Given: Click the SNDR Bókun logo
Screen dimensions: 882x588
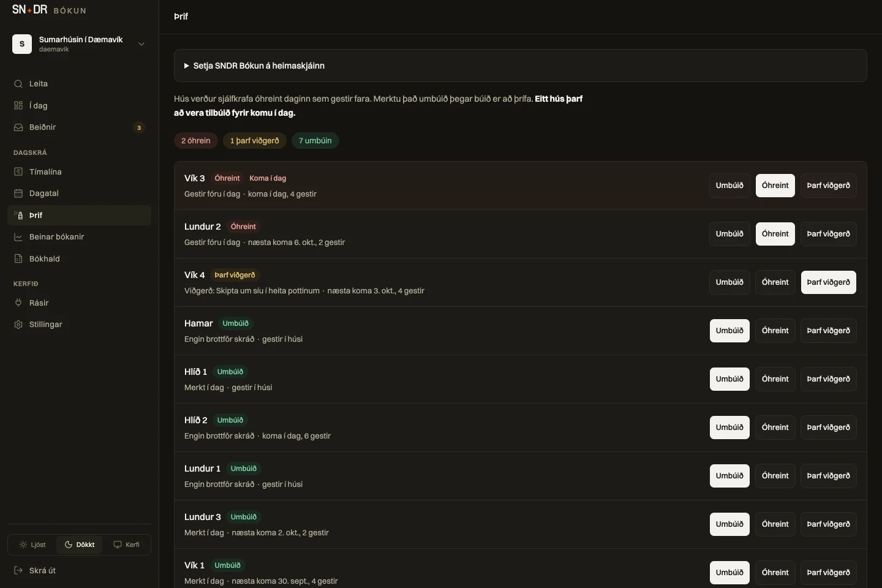Looking at the screenshot, I should pos(49,10).
